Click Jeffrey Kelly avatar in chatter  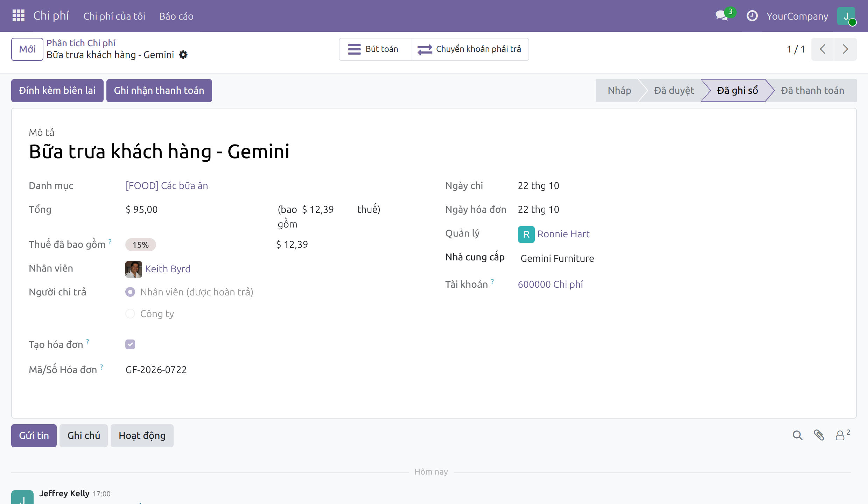[x=22, y=497]
